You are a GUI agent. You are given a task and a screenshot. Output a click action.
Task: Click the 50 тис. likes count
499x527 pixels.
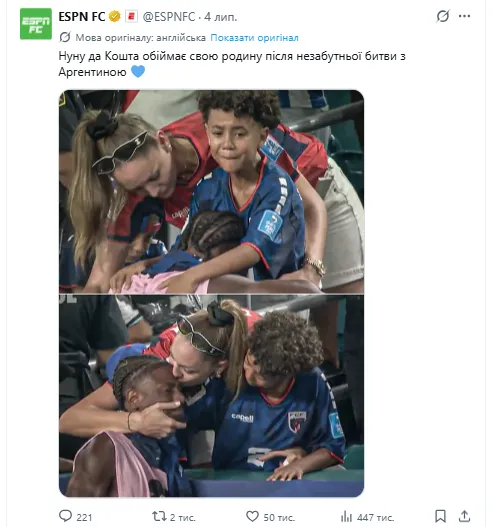click(x=279, y=517)
